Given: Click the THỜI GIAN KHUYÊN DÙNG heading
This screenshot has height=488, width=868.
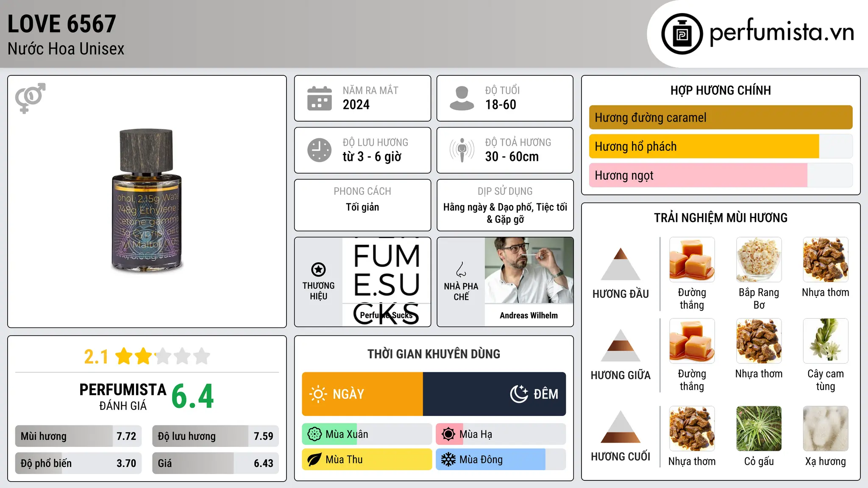Looking at the screenshot, I should point(434,354).
